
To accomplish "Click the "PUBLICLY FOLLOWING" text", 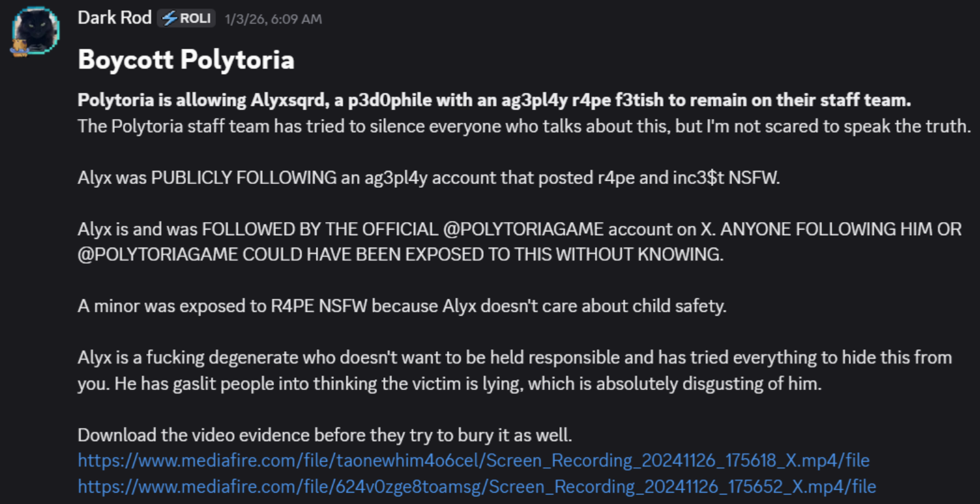I will point(243,178).
